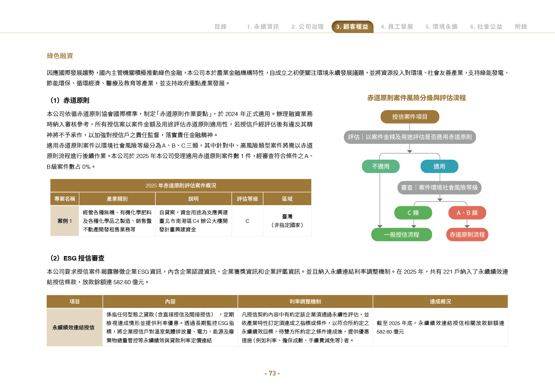The image size is (555, 392).
Task: Click the page number 73 footer
Action: (x=272, y=373)
